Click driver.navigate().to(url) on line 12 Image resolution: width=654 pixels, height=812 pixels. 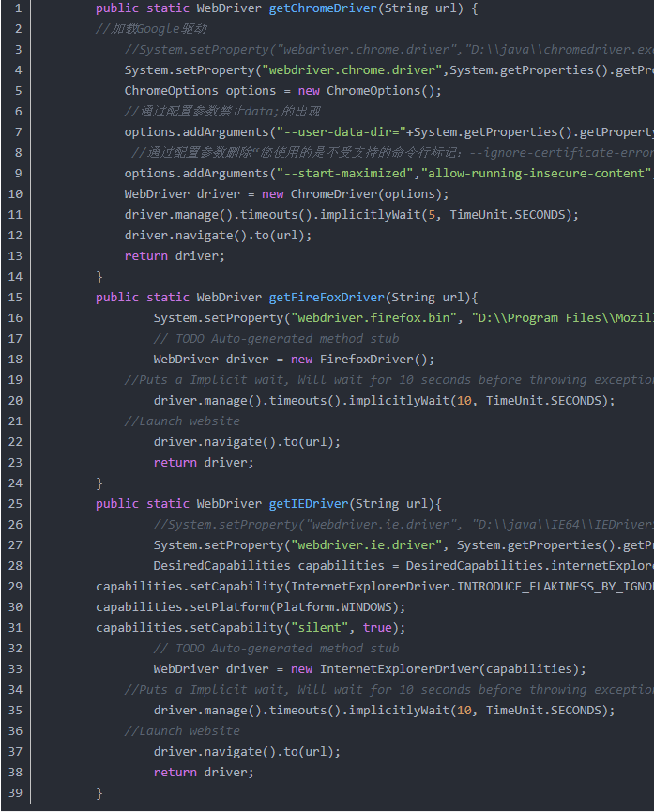click(x=214, y=235)
